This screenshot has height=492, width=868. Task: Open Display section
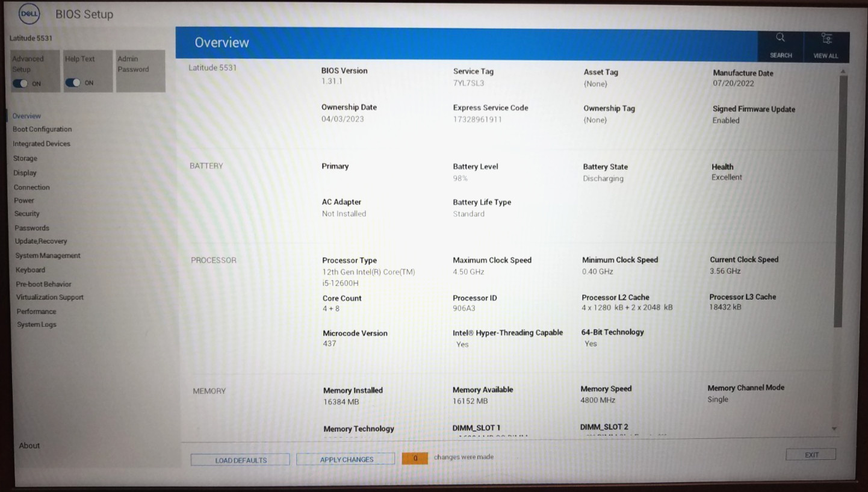[25, 172]
